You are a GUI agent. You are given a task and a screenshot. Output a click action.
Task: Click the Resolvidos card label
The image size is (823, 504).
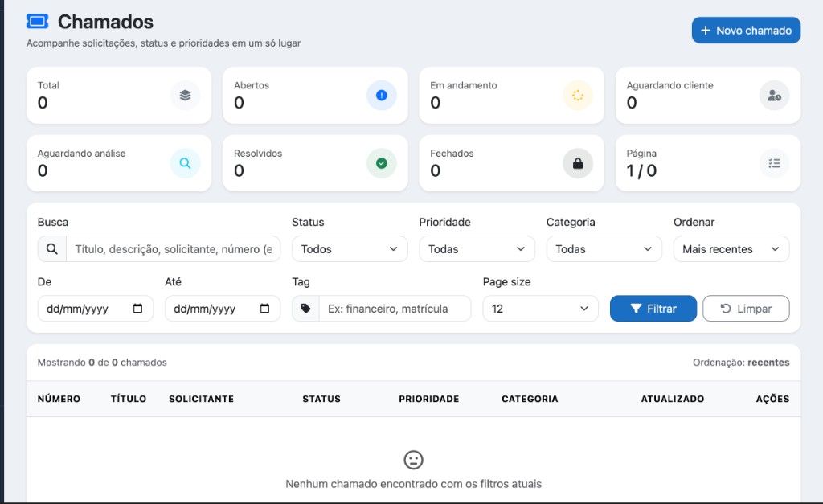click(258, 154)
